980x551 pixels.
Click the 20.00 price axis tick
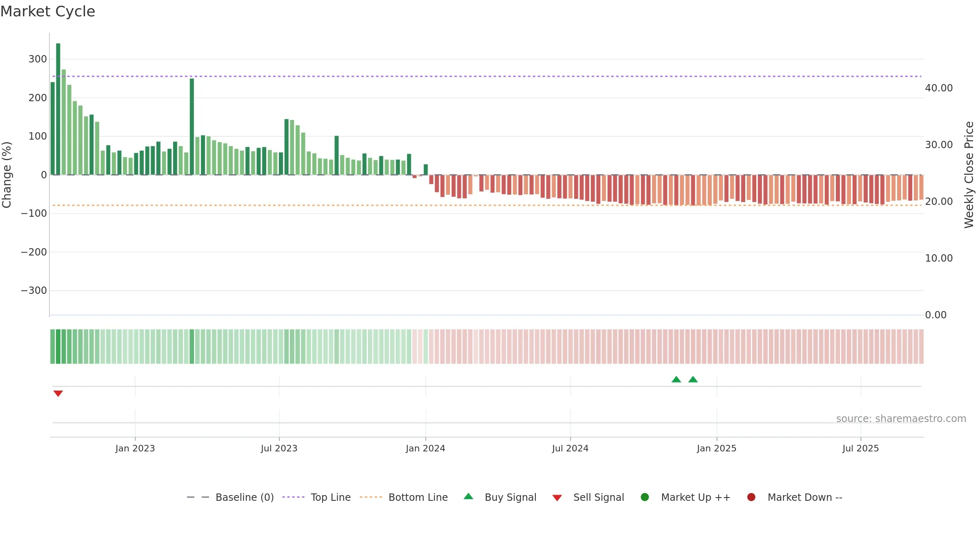[939, 202]
